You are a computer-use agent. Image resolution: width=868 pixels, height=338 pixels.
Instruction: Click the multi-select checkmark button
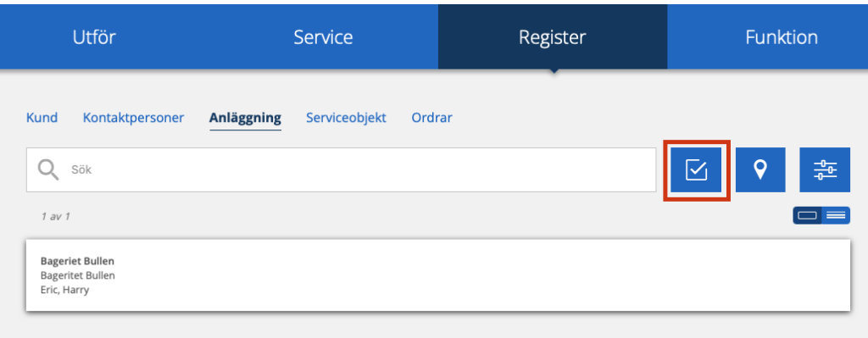(x=696, y=169)
